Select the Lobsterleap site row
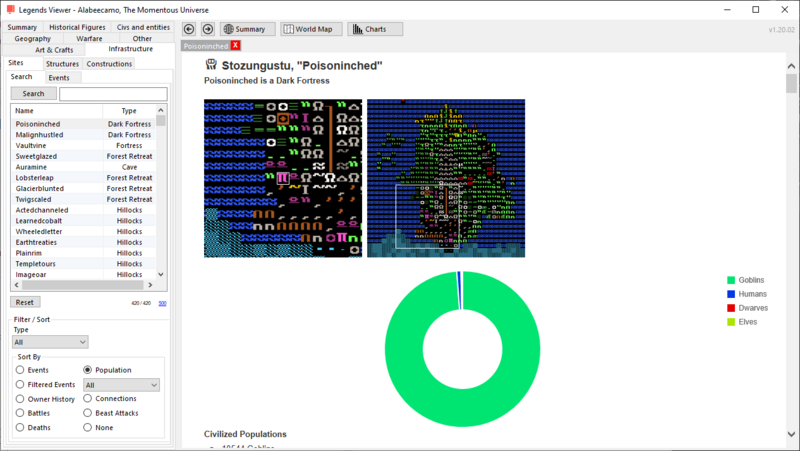This screenshot has width=800, height=451. tap(83, 178)
